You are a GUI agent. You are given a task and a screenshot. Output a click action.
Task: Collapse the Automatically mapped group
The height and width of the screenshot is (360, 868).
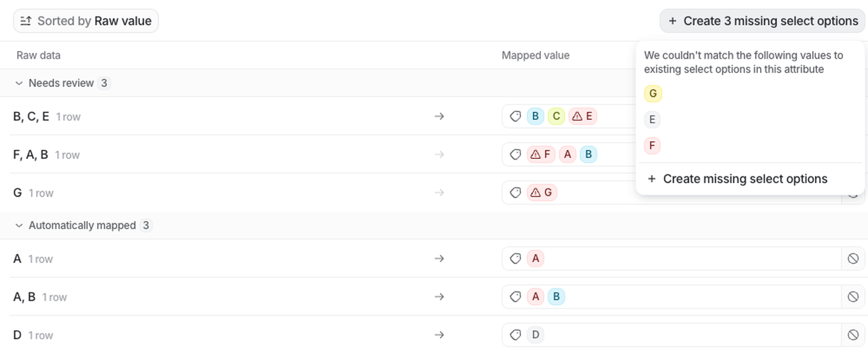(19, 225)
